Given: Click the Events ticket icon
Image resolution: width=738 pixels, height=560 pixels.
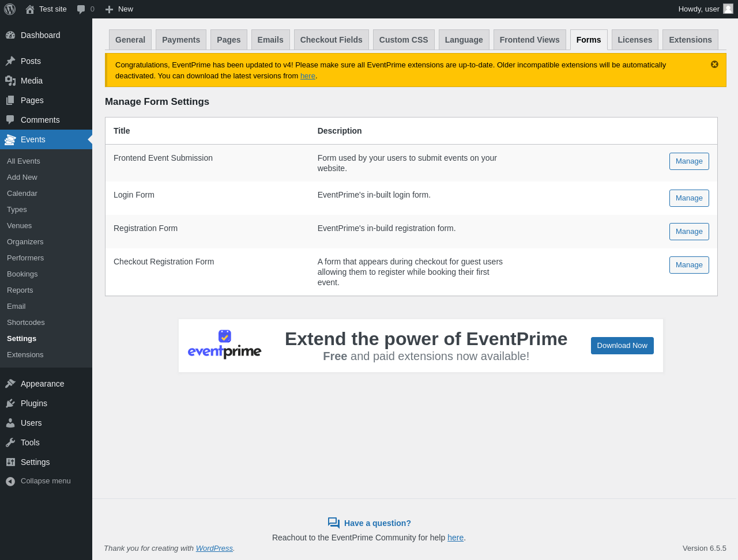Looking at the screenshot, I should pos(10,139).
